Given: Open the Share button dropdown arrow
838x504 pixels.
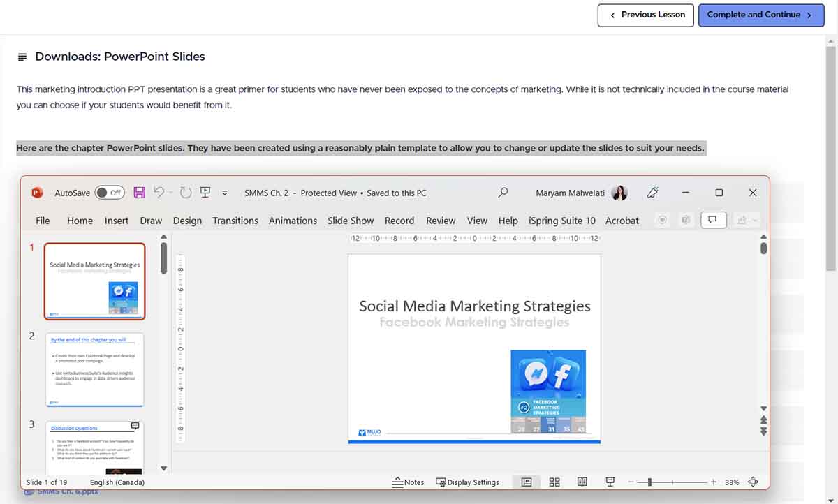Looking at the screenshot, I should tap(754, 220).
